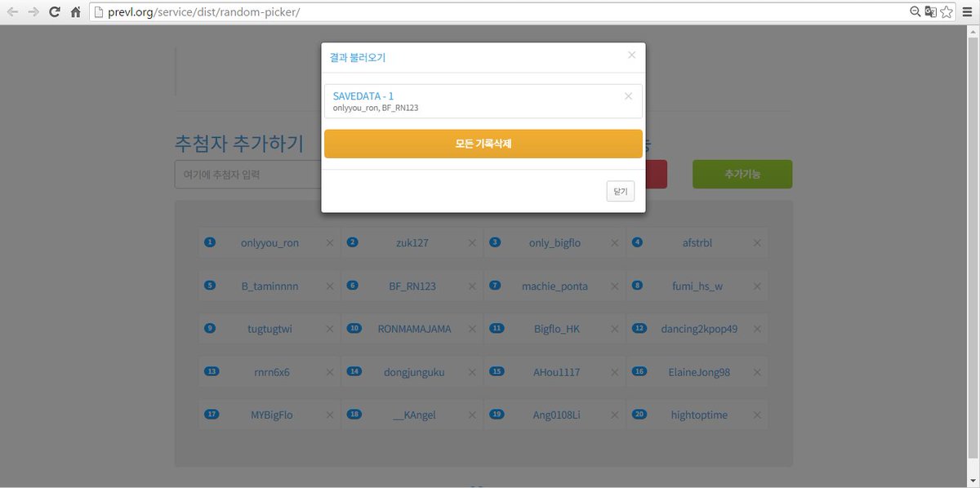Click the zoom magnifier icon in address bar
This screenshot has width=980, height=488.
coord(915,12)
